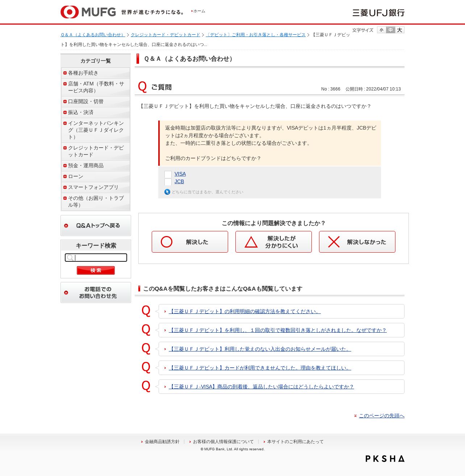The height and width of the screenshot is (476, 465).
Task: Expand 店舗・ATM category
Action: (x=96, y=87)
